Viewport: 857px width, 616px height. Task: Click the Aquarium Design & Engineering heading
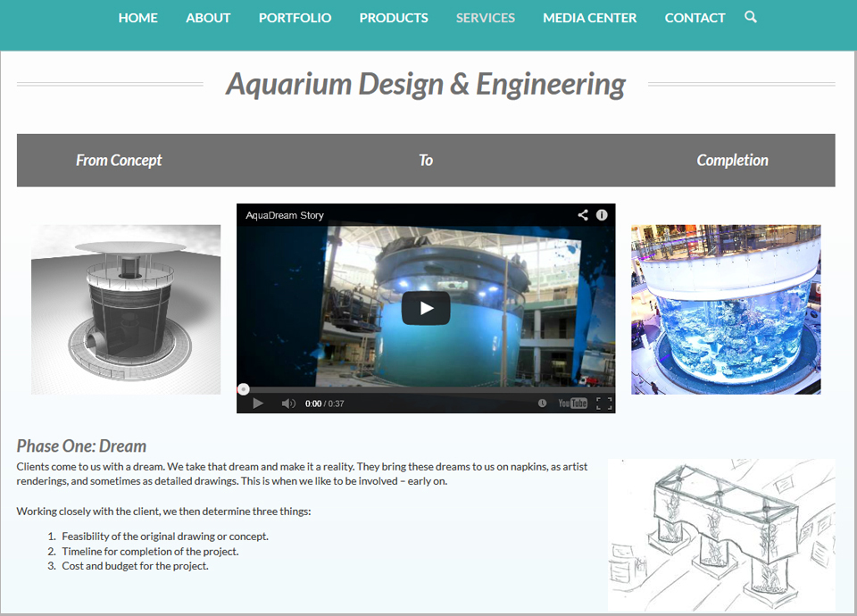coord(426,85)
